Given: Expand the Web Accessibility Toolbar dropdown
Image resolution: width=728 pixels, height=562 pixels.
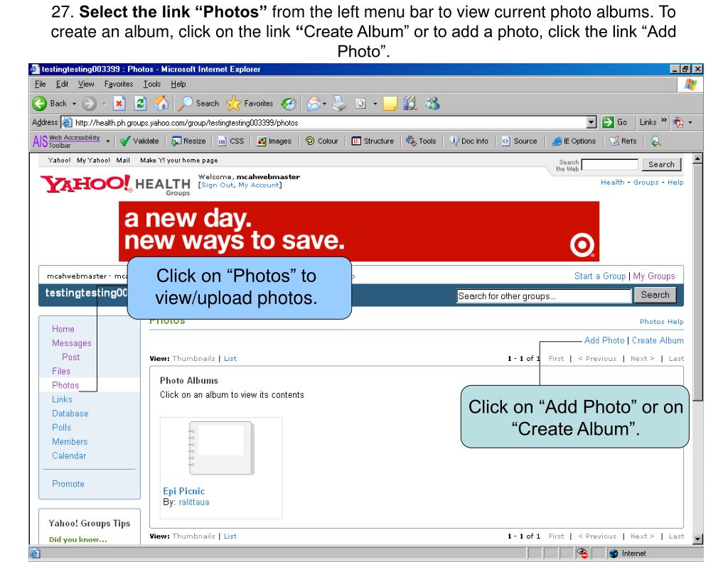Looking at the screenshot, I should coord(108,141).
